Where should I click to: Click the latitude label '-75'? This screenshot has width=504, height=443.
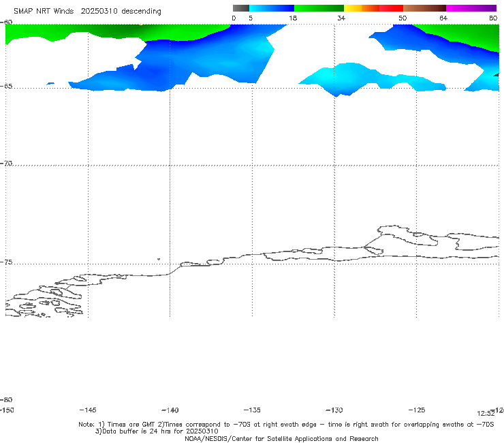point(6,262)
